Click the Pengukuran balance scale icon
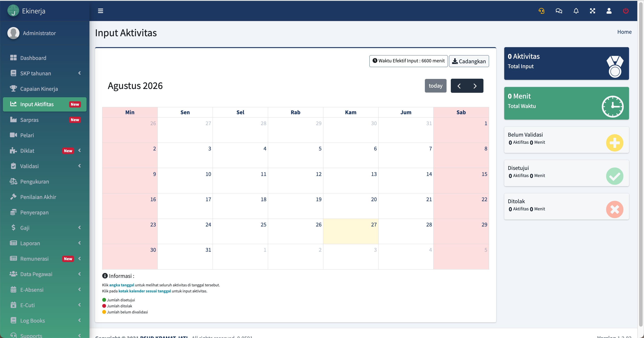Viewport: 644px width, 338px height. point(13,181)
